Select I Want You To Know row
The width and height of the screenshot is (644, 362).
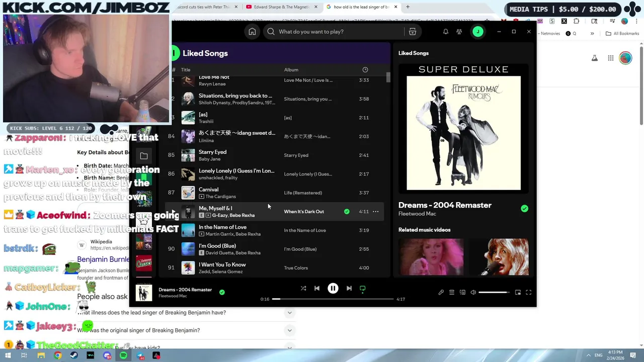point(275,268)
